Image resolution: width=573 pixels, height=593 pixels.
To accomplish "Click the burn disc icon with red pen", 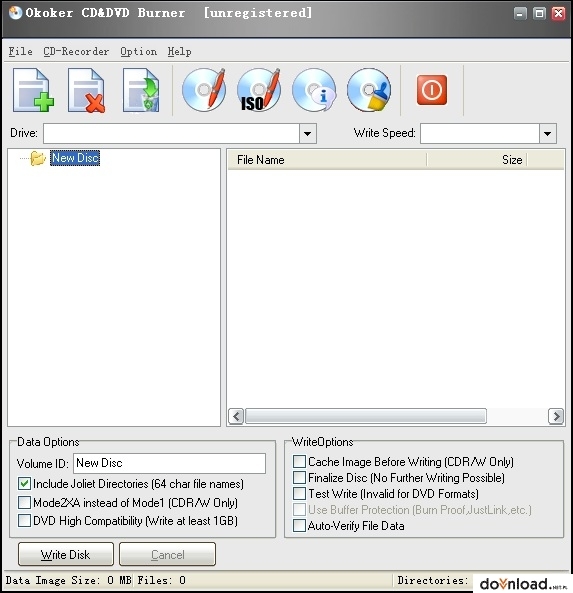I will [204, 90].
